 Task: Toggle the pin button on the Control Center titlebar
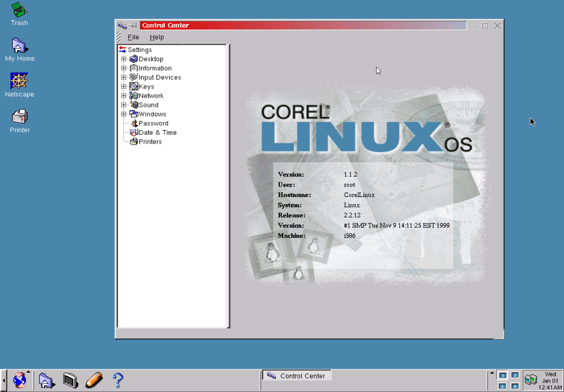coord(133,25)
